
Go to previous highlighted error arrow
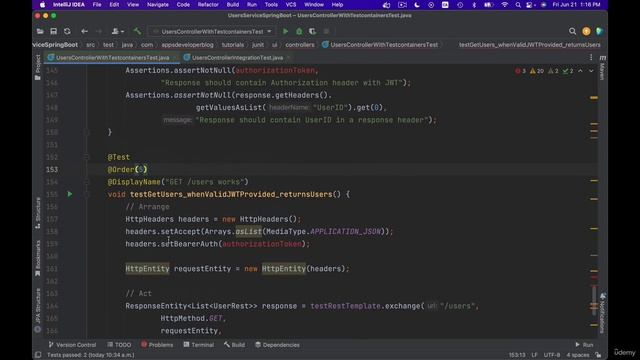pos(580,71)
